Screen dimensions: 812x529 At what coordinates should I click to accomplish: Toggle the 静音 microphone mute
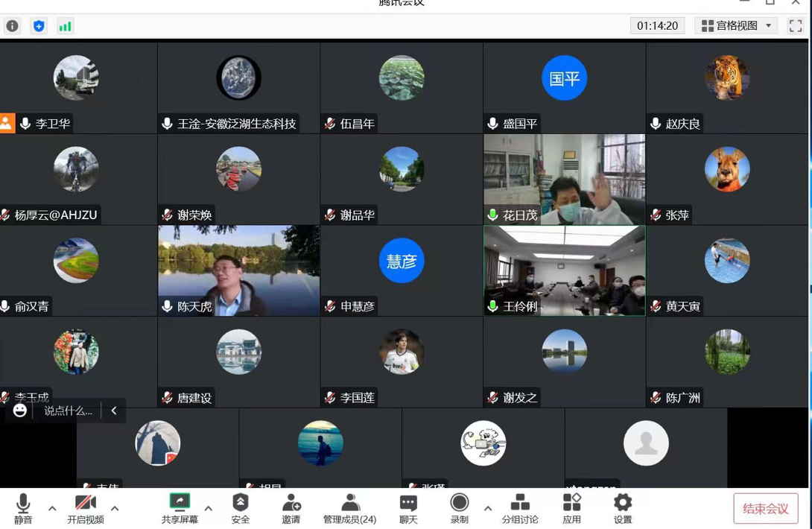point(23,508)
